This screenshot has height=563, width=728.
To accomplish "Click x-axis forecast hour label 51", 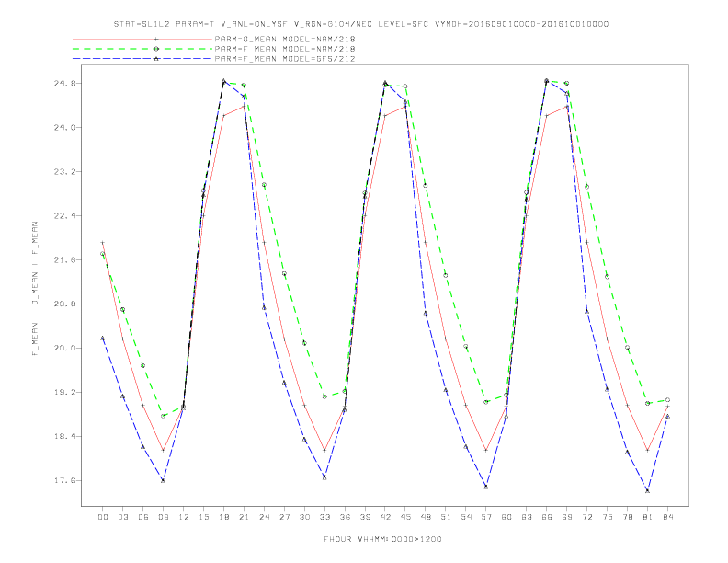I will pos(446,517).
